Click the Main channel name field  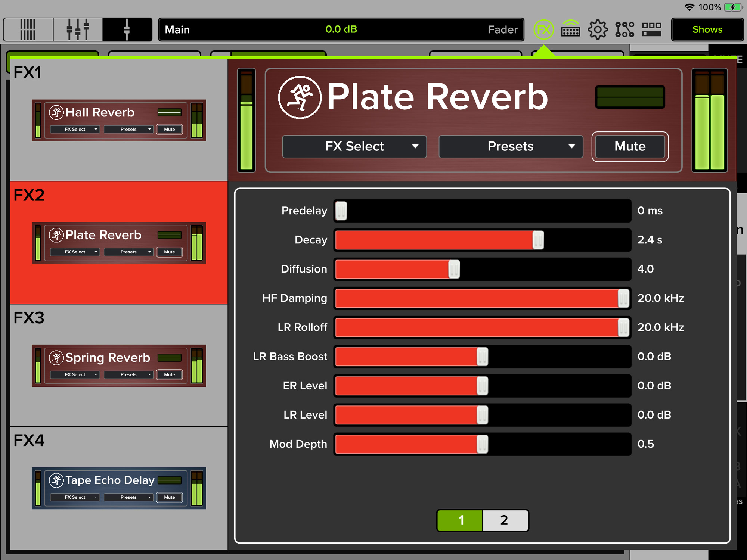177,29
